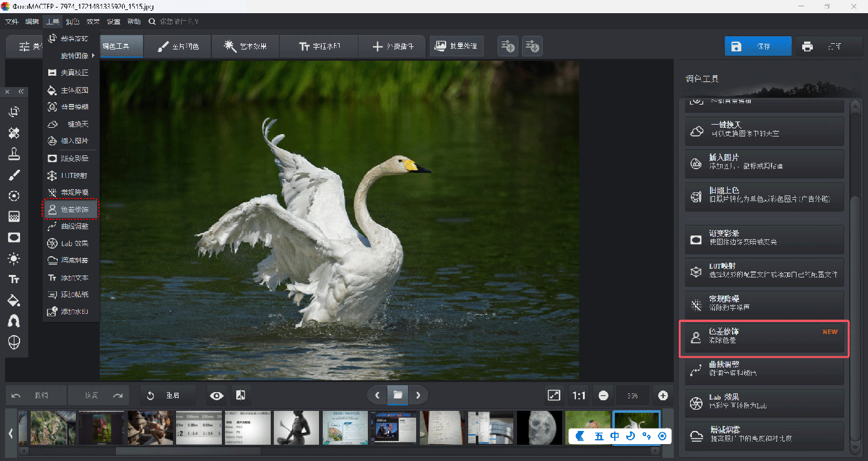Toggle the before/after split compare button
The height and width of the screenshot is (461, 868).
[239, 395]
